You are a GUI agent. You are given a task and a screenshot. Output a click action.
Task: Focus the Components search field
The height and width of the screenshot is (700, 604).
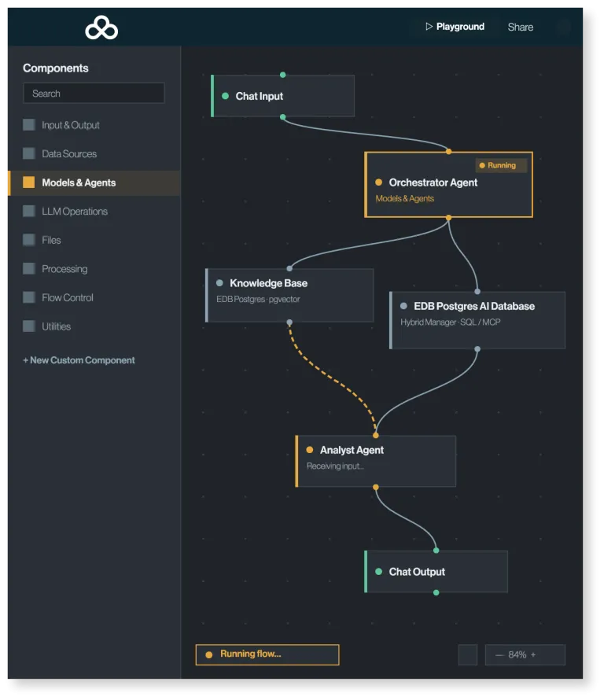(x=94, y=94)
